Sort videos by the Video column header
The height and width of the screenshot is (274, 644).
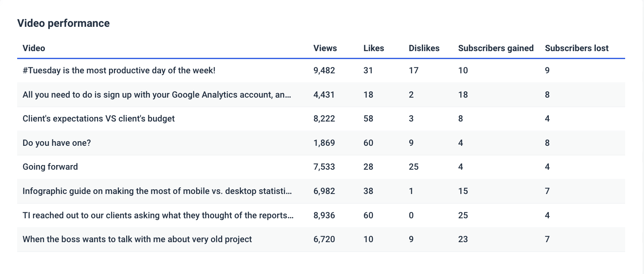(x=34, y=48)
